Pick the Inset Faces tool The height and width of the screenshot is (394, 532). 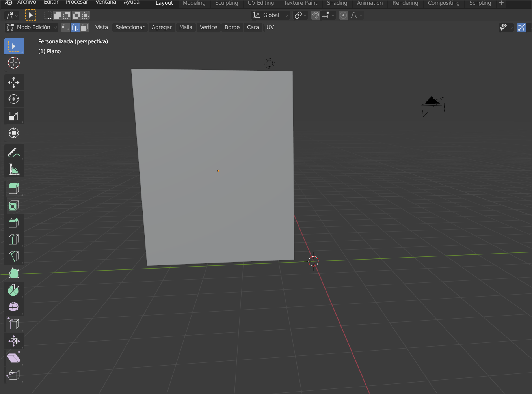coord(14,206)
